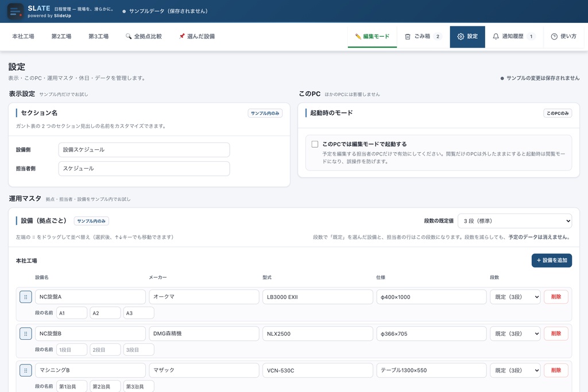Click the 担当者側 section name field

[144, 169]
